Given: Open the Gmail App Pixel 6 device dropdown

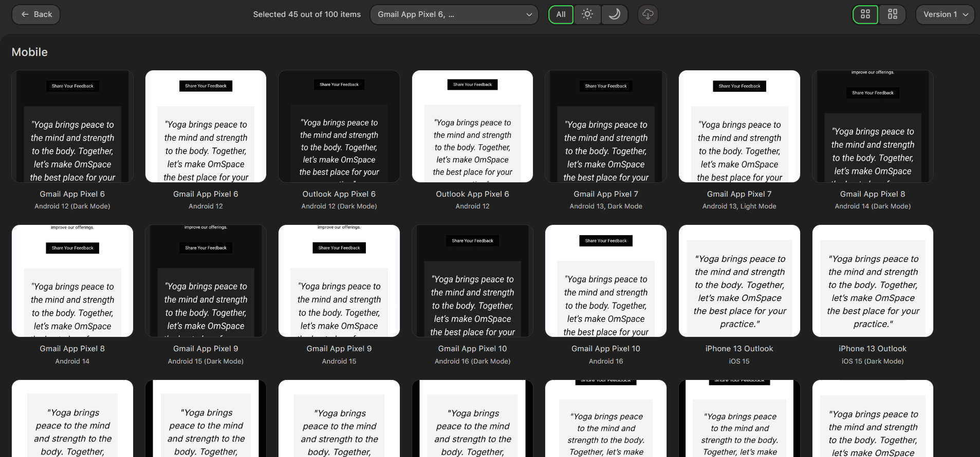Looking at the screenshot, I should point(454,14).
